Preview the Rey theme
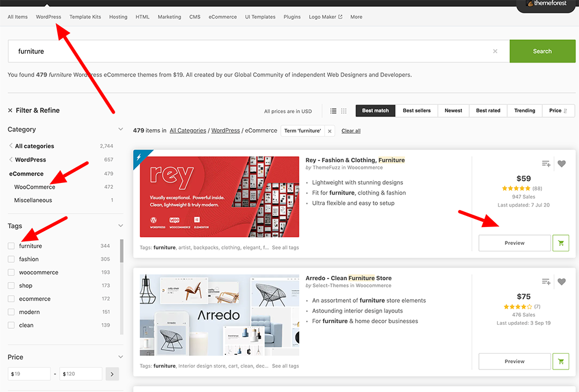 point(514,243)
